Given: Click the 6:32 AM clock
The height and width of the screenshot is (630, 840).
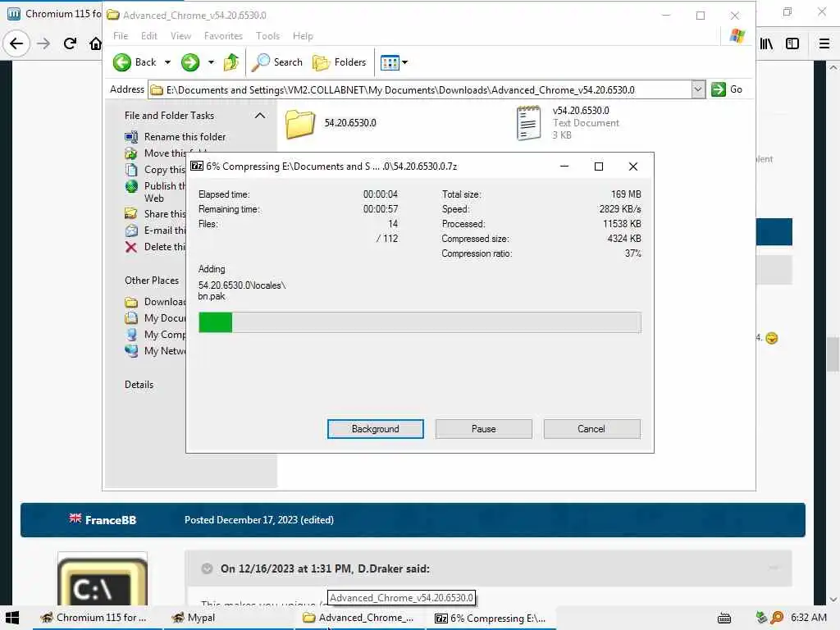Looking at the screenshot, I should (x=809, y=618).
